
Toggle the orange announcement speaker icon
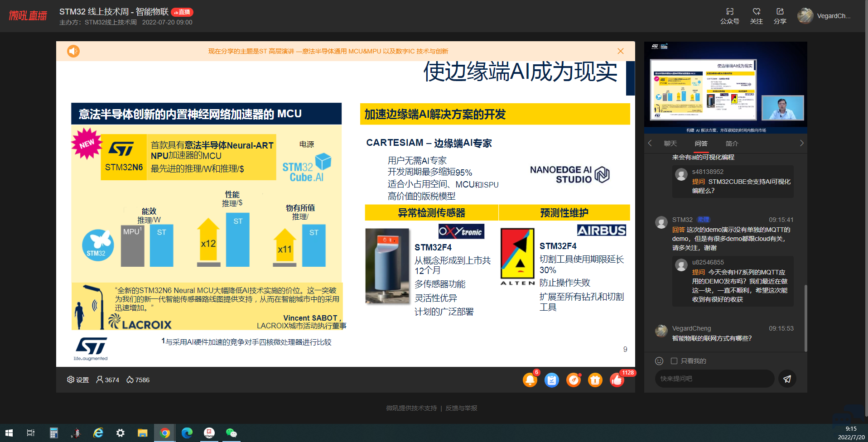[x=73, y=51]
